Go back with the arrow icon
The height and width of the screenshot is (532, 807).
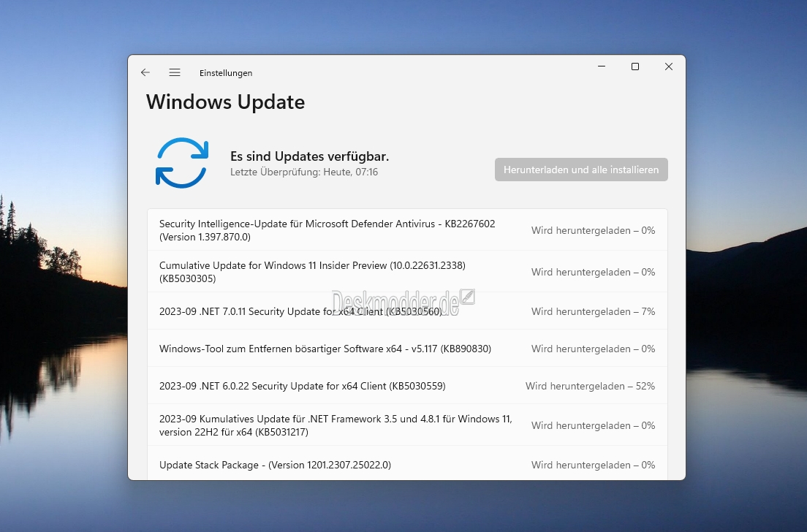tap(145, 72)
